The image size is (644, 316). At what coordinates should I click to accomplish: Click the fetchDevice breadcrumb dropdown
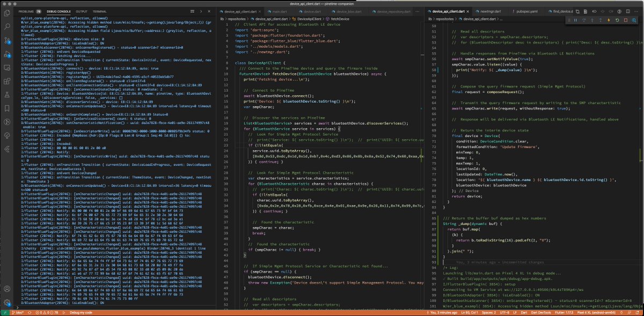[340, 18]
